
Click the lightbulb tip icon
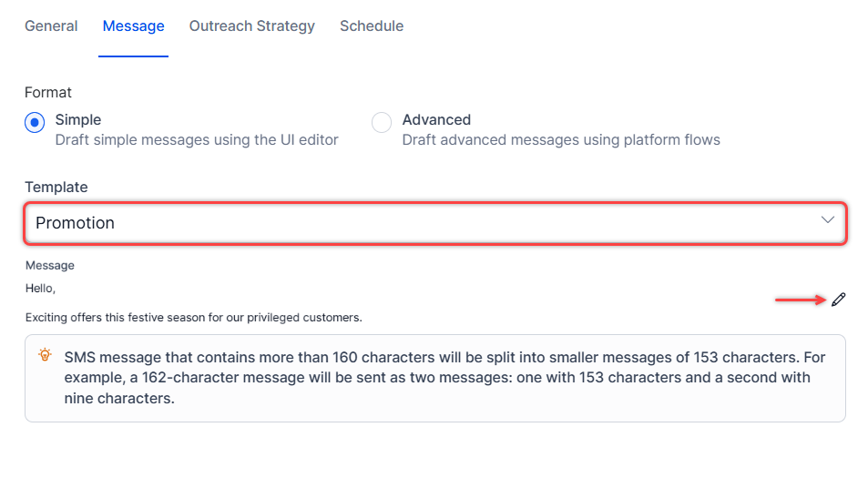coord(45,355)
